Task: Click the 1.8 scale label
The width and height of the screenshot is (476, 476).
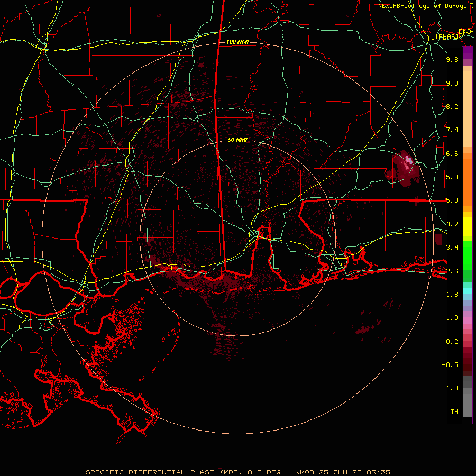Action: (452, 294)
